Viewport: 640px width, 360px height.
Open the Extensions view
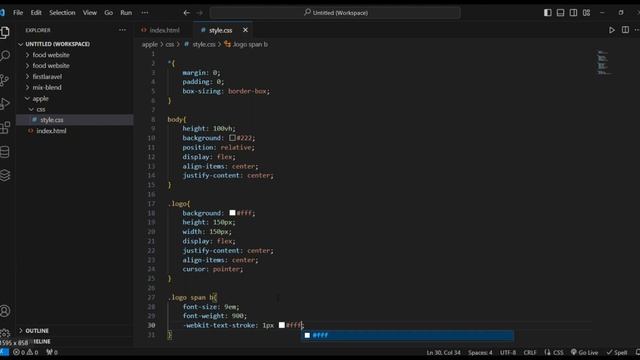coord(5,127)
